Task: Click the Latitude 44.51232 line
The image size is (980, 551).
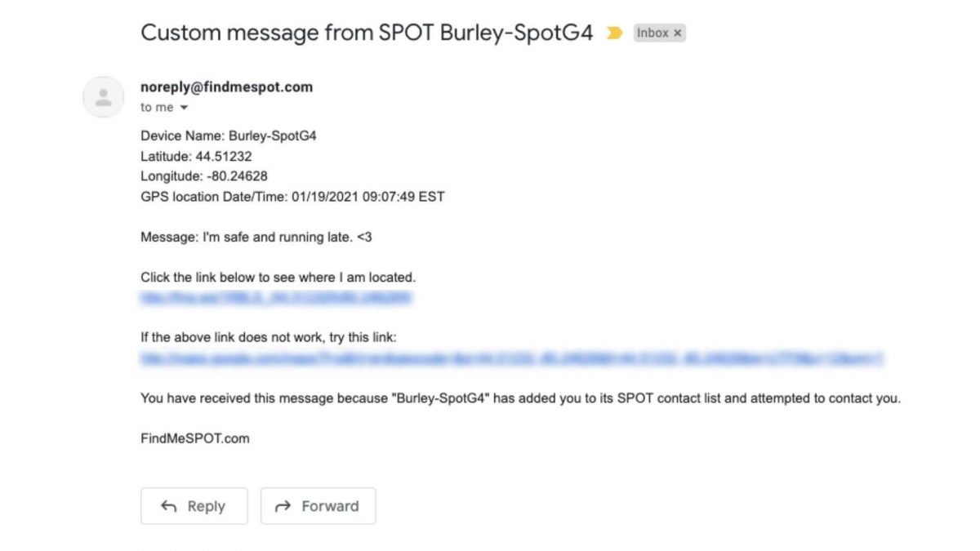Action: 196,156
